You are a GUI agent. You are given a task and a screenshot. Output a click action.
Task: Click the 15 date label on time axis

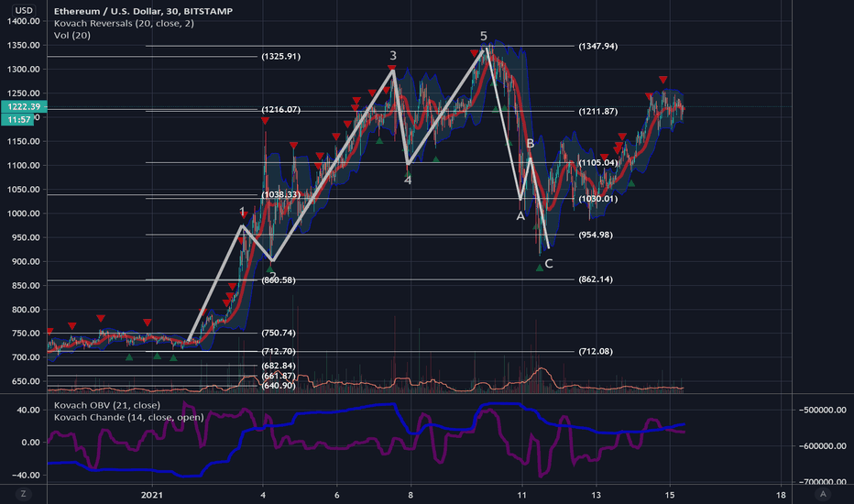670,495
